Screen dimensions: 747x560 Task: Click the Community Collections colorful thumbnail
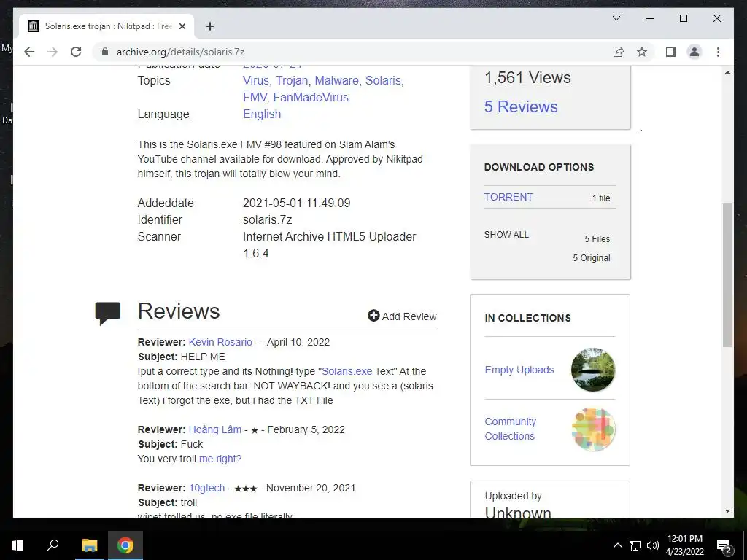593,429
